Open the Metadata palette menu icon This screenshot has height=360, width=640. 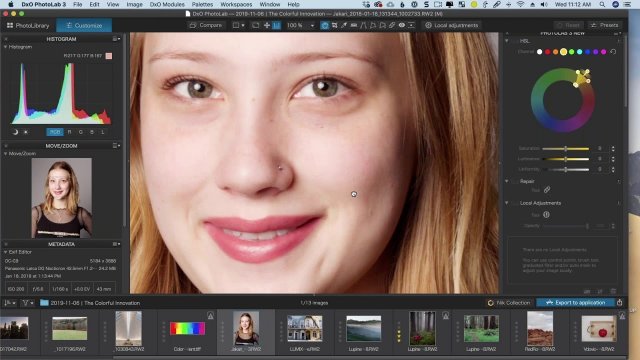coord(116,244)
